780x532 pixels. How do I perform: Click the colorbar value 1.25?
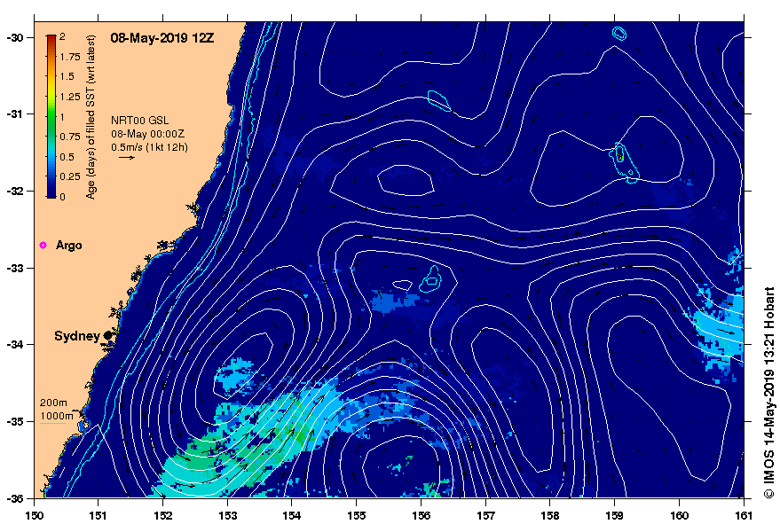coord(70,97)
